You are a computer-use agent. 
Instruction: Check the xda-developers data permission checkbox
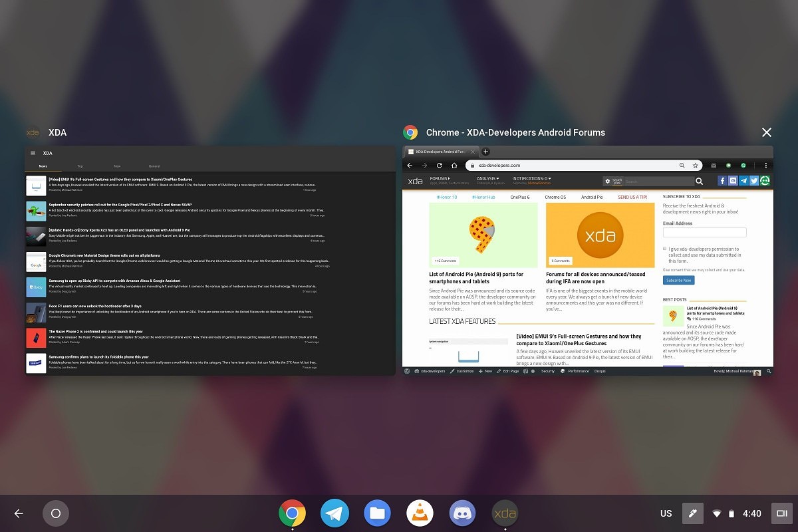pyautogui.click(x=665, y=249)
